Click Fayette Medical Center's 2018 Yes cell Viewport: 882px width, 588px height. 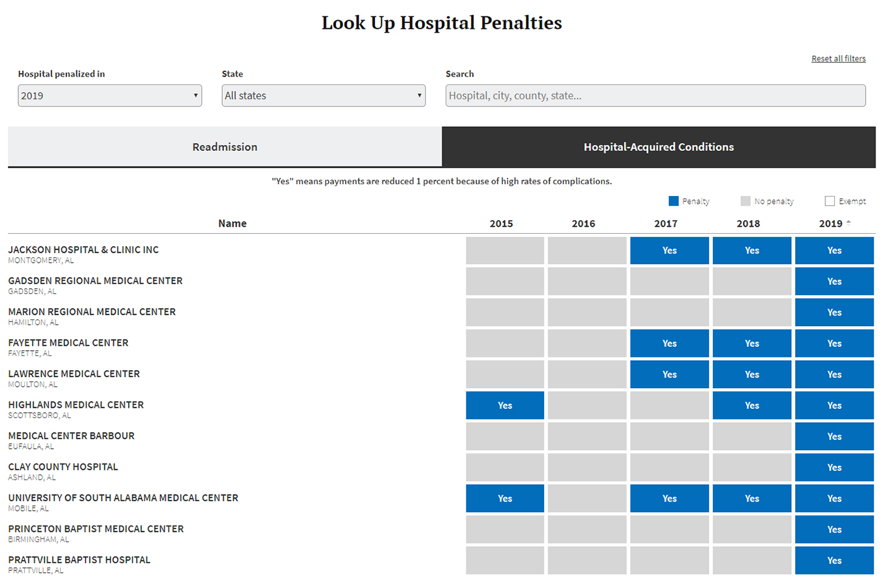click(752, 344)
